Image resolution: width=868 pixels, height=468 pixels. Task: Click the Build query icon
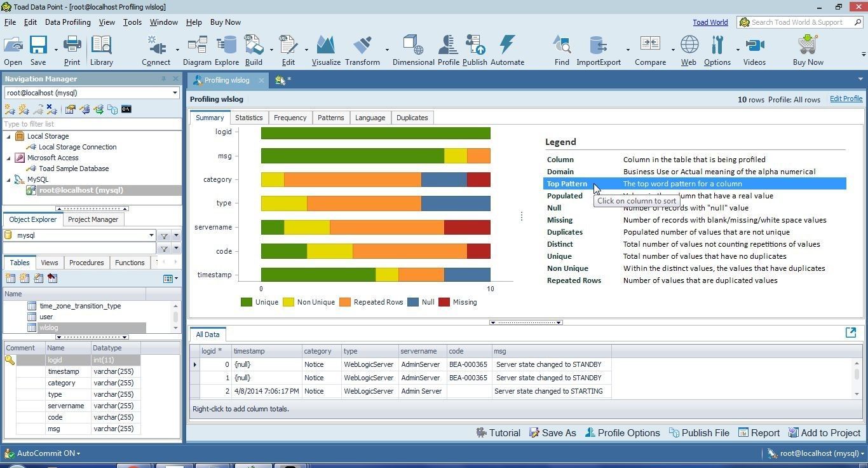[254, 45]
